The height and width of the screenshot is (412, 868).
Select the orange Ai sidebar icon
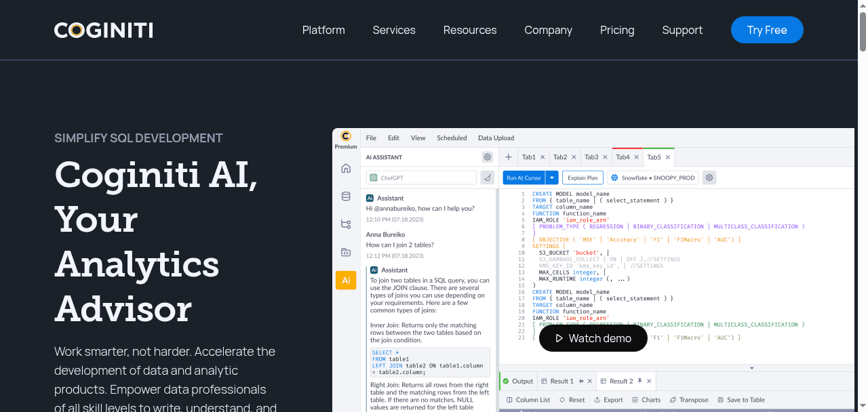[x=346, y=280]
